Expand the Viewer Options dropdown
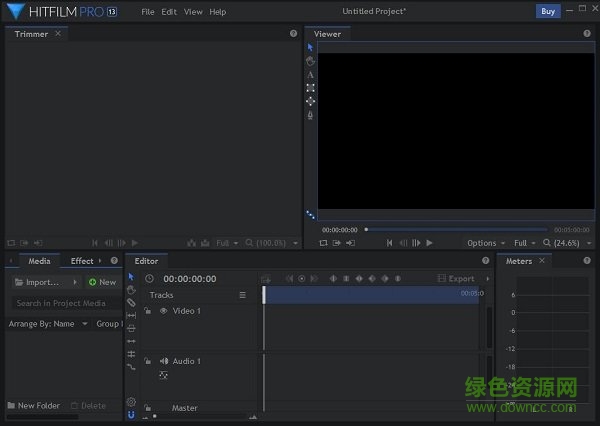600x426 pixels. tap(485, 243)
